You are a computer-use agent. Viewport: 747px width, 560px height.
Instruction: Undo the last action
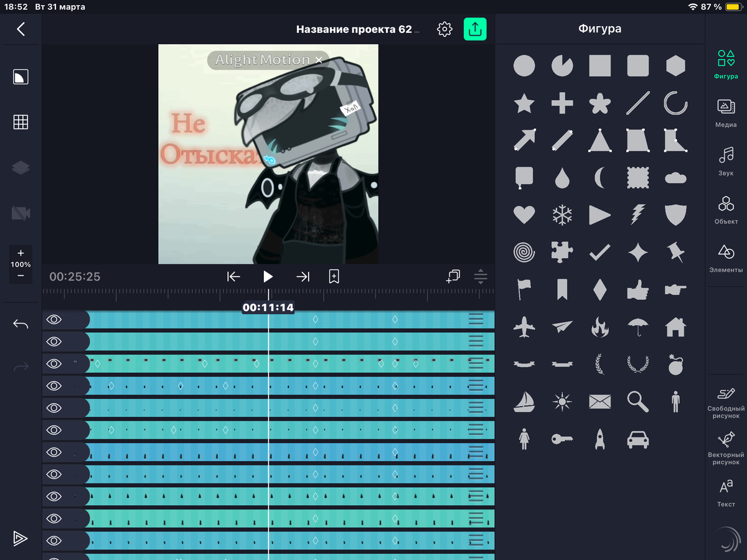tap(21, 324)
